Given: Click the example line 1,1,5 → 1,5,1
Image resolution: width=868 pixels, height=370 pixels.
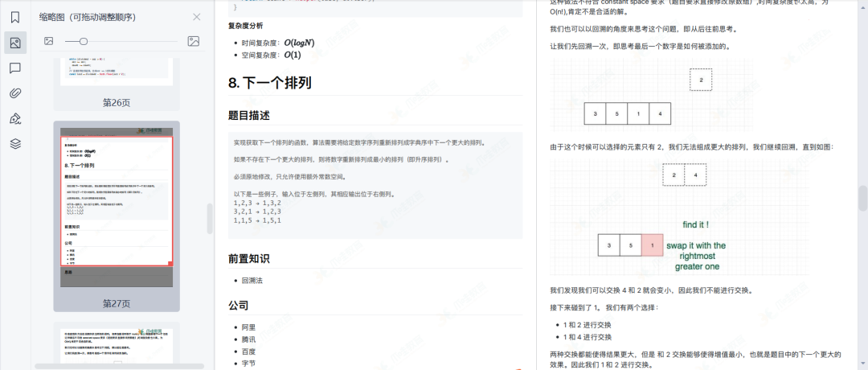Looking at the screenshot, I should (x=257, y=220).
